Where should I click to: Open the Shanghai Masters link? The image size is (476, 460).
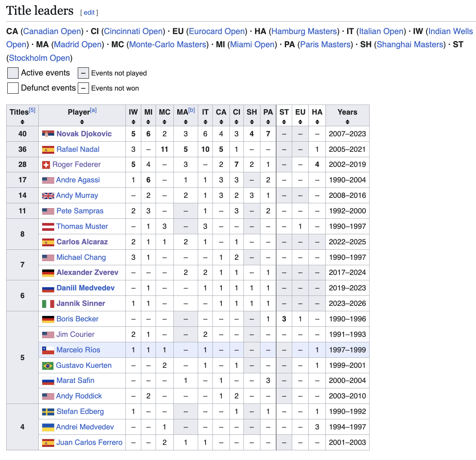pyautogui.click(x=410, y=45)
